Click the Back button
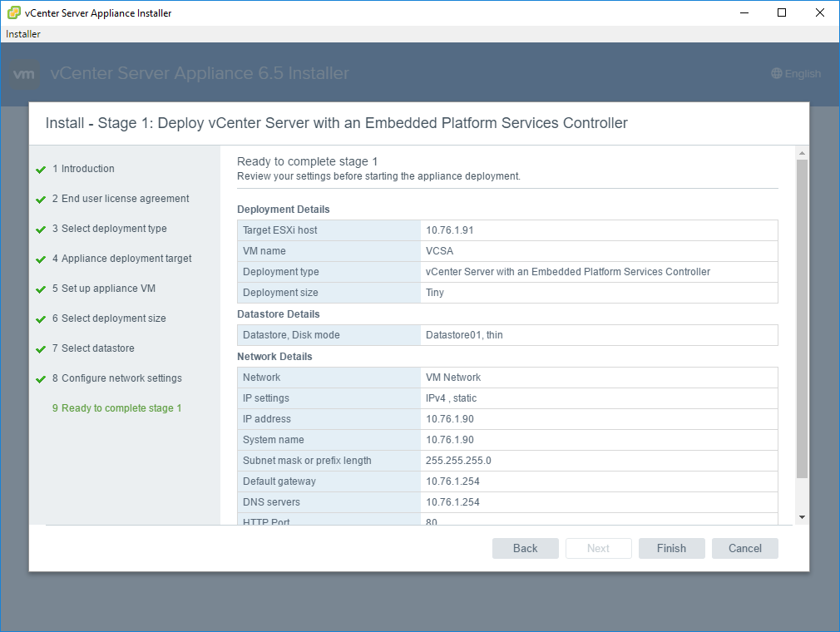Viewport: 840px width, 632px height. (525, 548)
